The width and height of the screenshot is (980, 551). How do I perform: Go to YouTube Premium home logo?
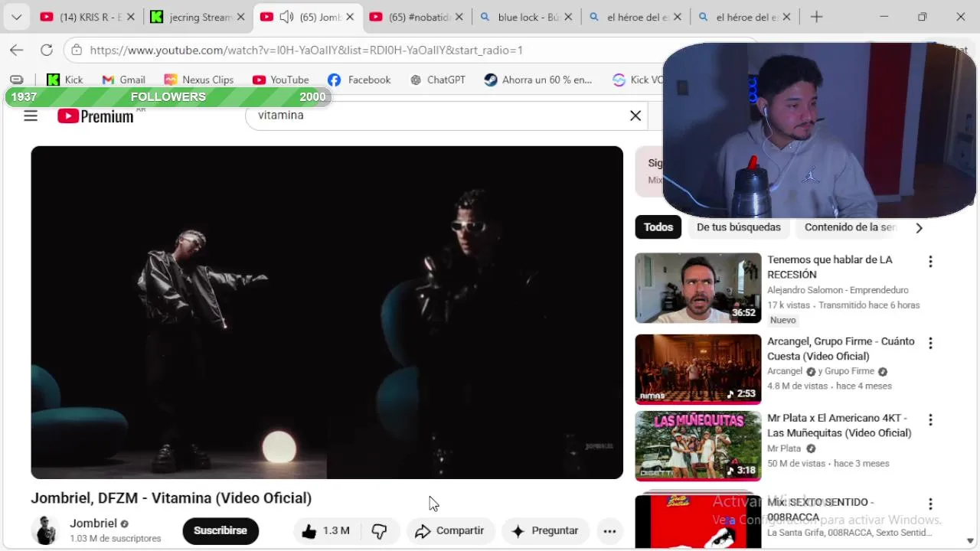pyautogui.click(x=96, y=116)
